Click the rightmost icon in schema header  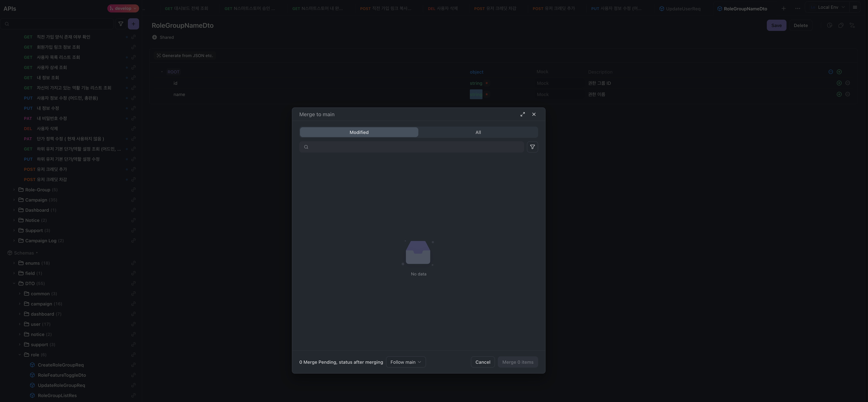coord(852,25)
